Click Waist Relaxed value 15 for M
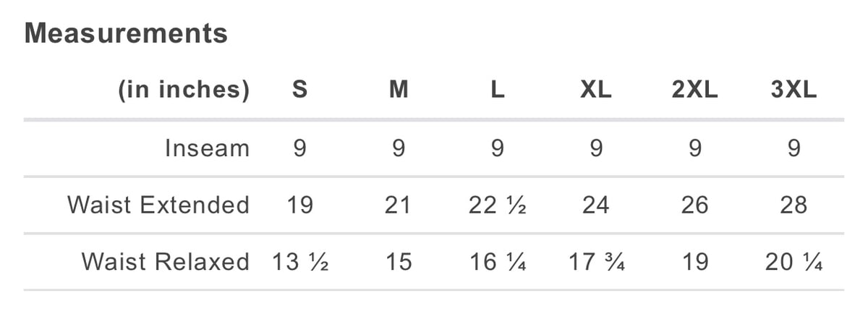 click(x=398, y=261)
